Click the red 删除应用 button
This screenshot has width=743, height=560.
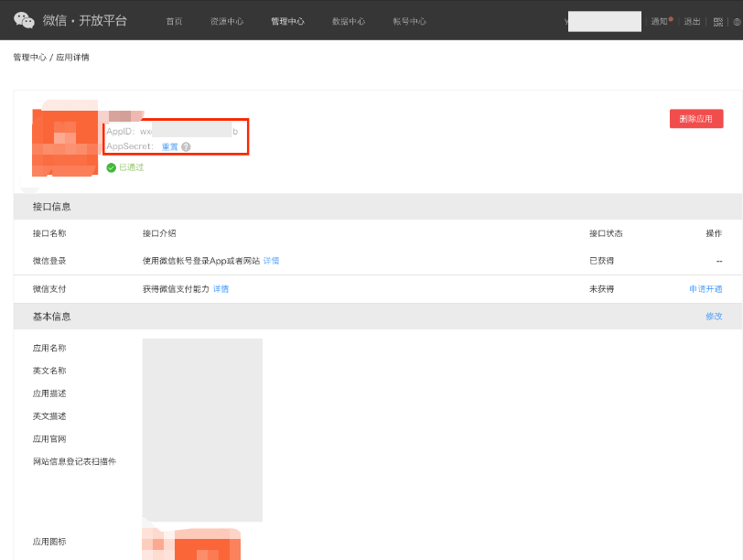pyautogui.click(x=696, y=119)
